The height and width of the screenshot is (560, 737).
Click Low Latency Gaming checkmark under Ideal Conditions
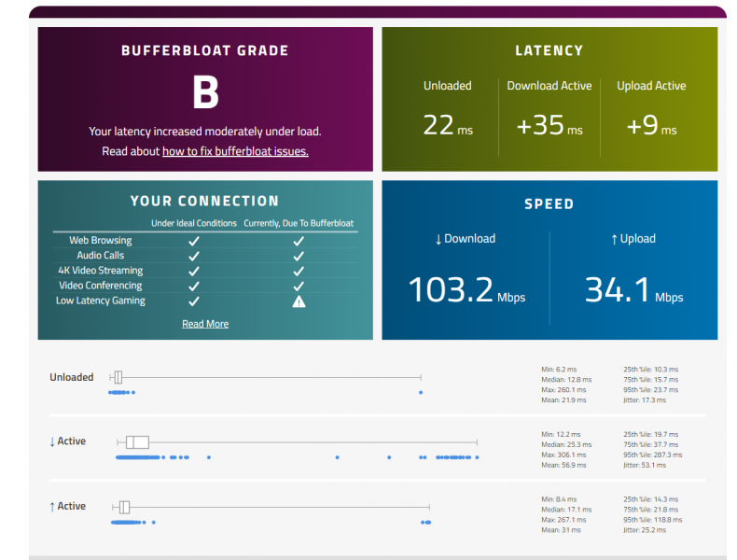194,301
